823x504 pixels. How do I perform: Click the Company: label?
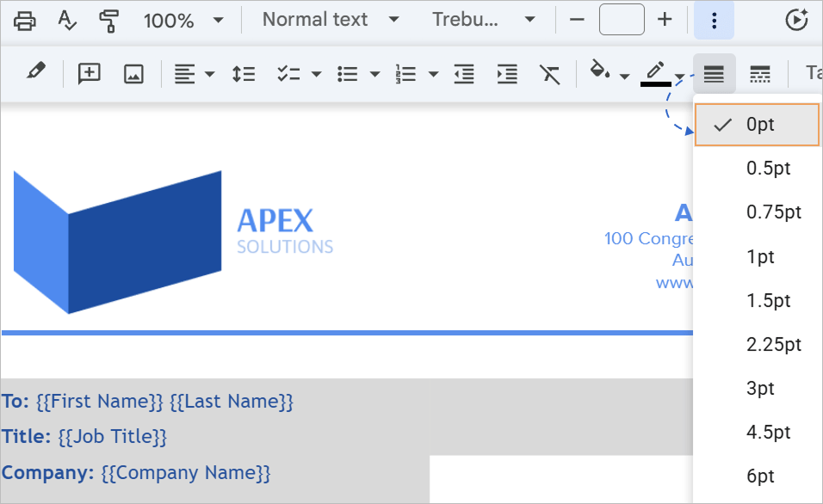(47, 473)
